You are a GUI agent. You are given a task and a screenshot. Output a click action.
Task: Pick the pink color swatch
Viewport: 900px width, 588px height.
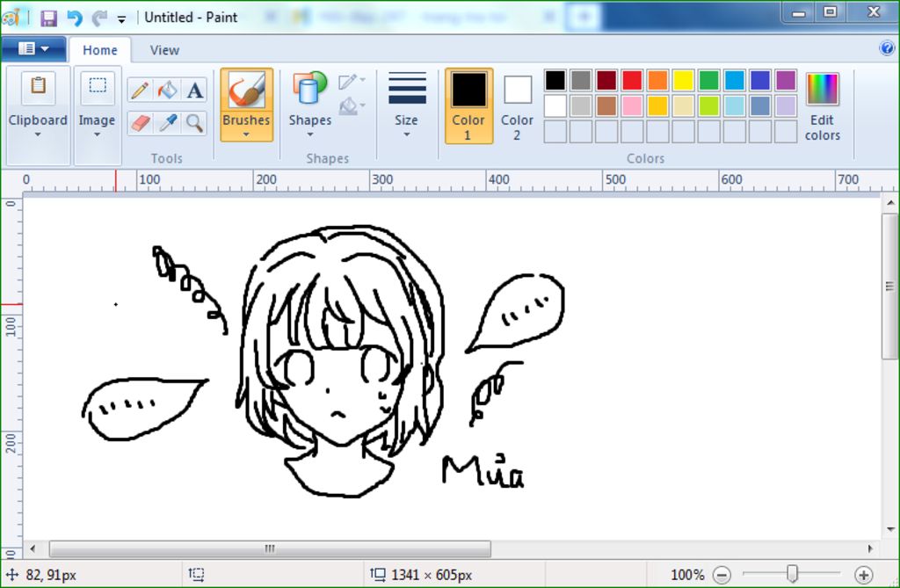(x=632, y=105)
